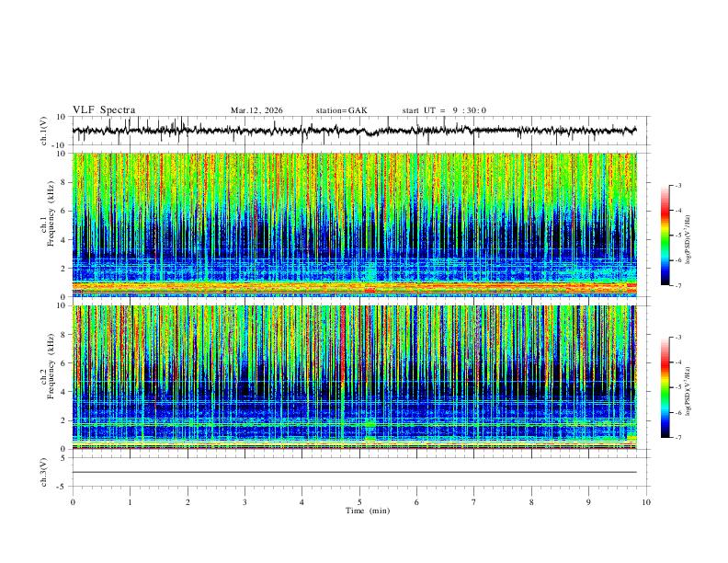Click the "ch.1(V)" waveform axis label

click(x=44, y=131)
